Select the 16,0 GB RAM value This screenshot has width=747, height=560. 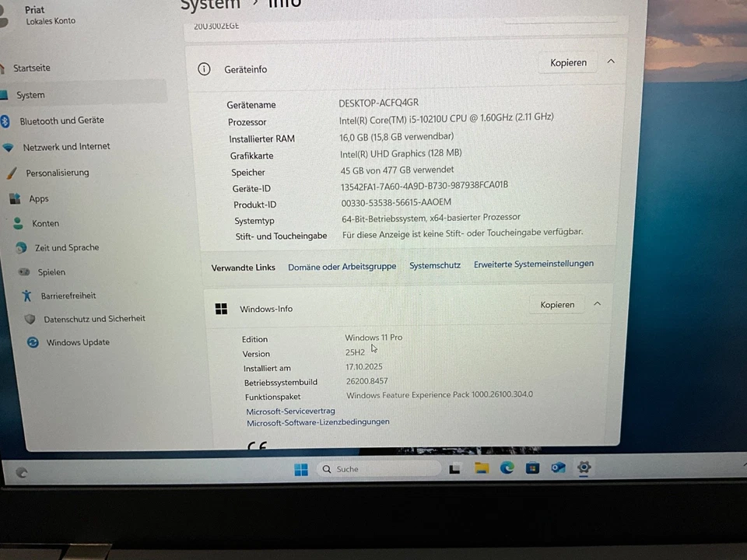coord(396,137)
